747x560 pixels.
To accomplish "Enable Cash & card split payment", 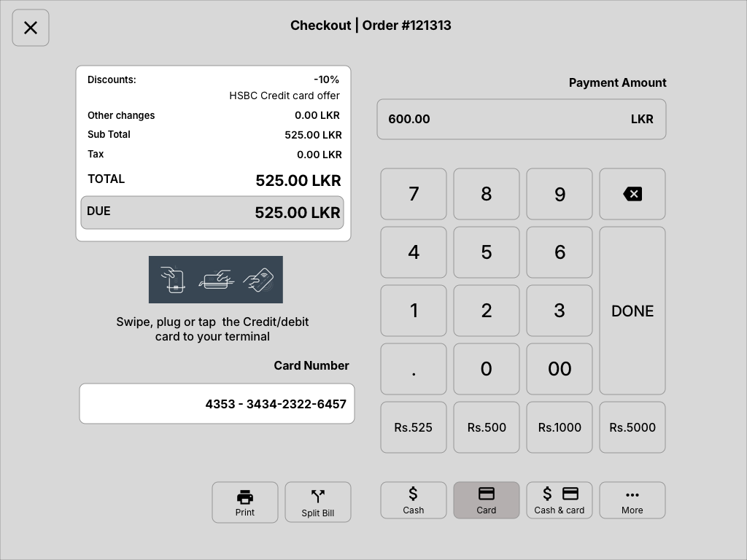I will [559, 500].
